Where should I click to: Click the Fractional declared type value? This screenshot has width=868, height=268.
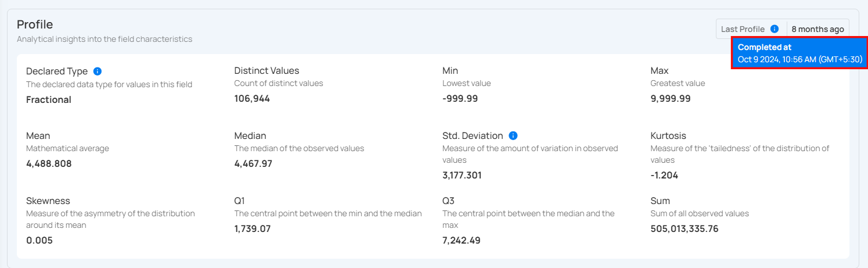tap(49, 100)
